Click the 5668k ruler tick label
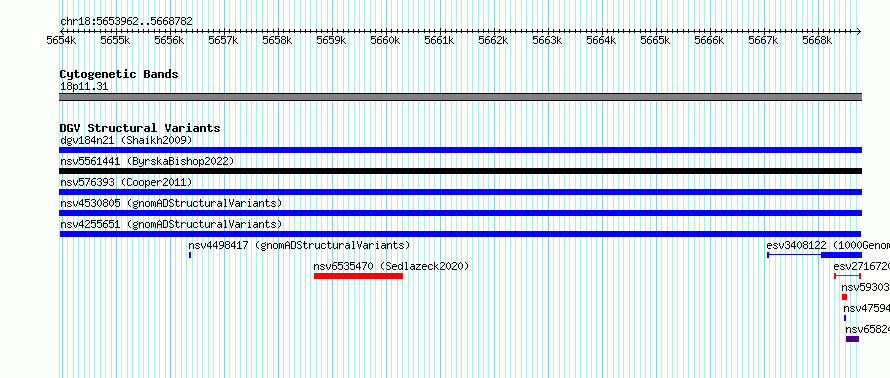The width and height of the screenshot is (890, 378). 817,41
